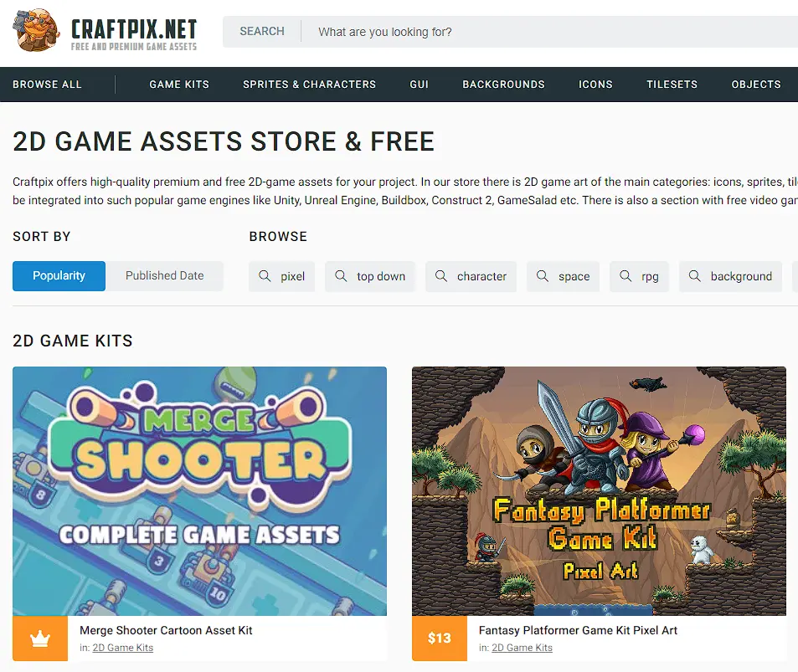This screenshot has height=672, width=798.
Task: Click magnifier icon on rpg tag
Action: point(626,276)
